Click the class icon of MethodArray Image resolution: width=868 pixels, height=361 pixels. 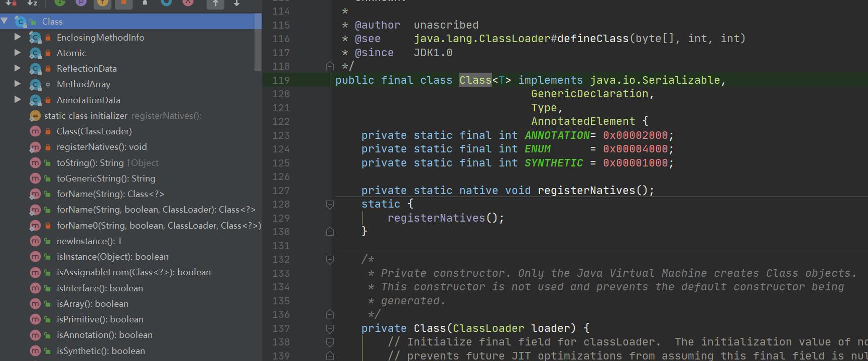click(35, 84)
